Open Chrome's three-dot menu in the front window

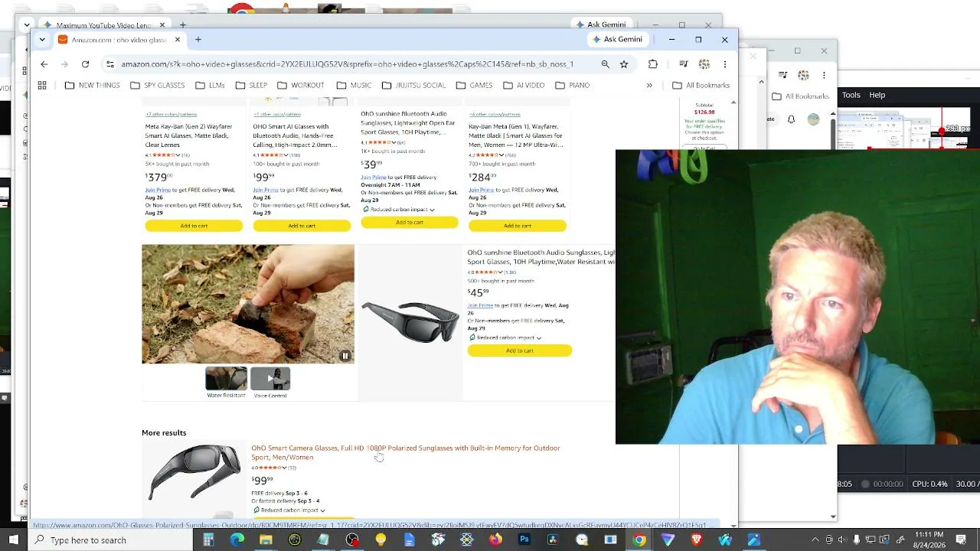(x=724, y=64)
